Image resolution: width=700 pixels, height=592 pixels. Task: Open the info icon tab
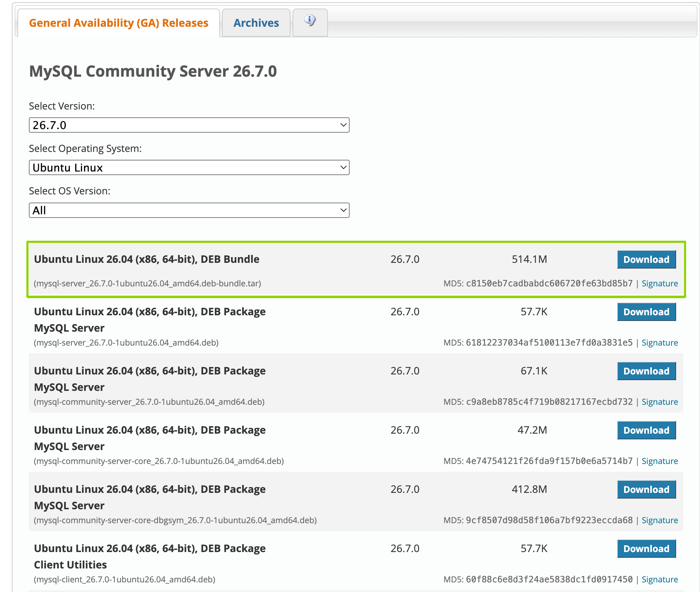pyautogui.click(x=310, y=22)
